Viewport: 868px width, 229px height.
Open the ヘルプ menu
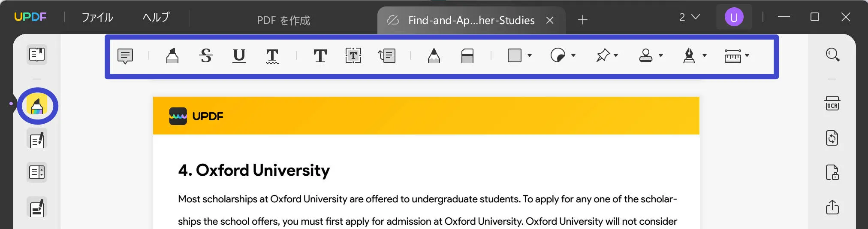point(156,17)
